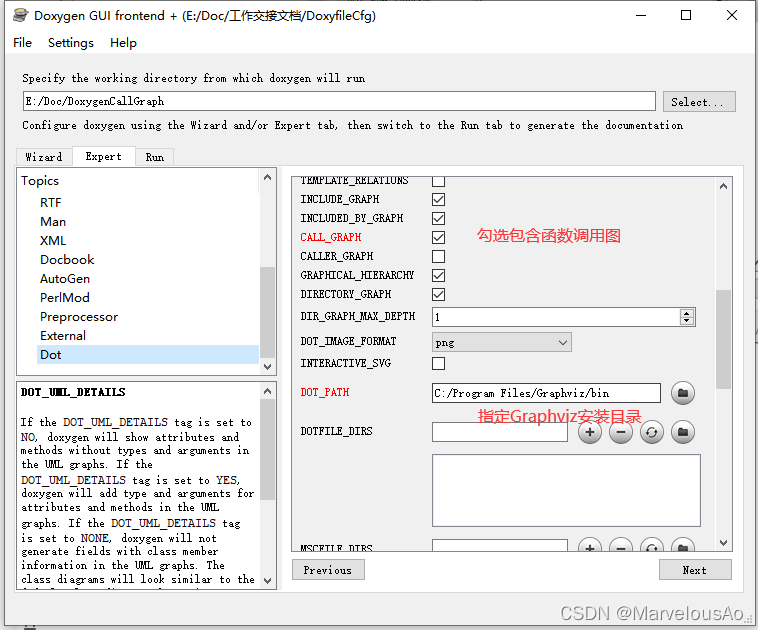Select the Expert tab
The image size is (758, 630).
103,156
